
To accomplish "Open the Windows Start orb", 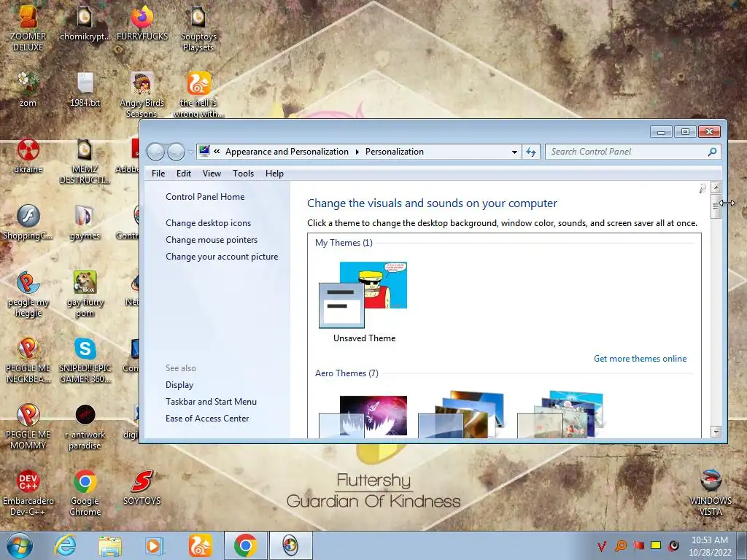I will coord(19,545).
